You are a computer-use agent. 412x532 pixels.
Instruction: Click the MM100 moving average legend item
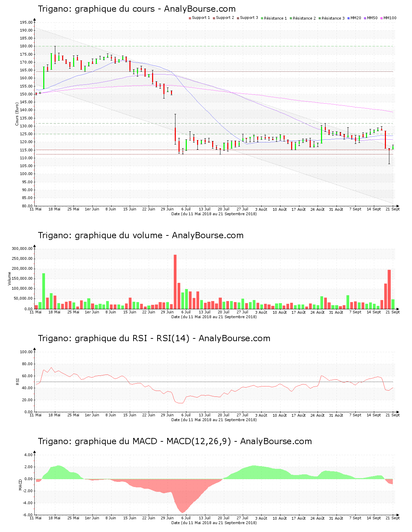click(x=388, y=18)
